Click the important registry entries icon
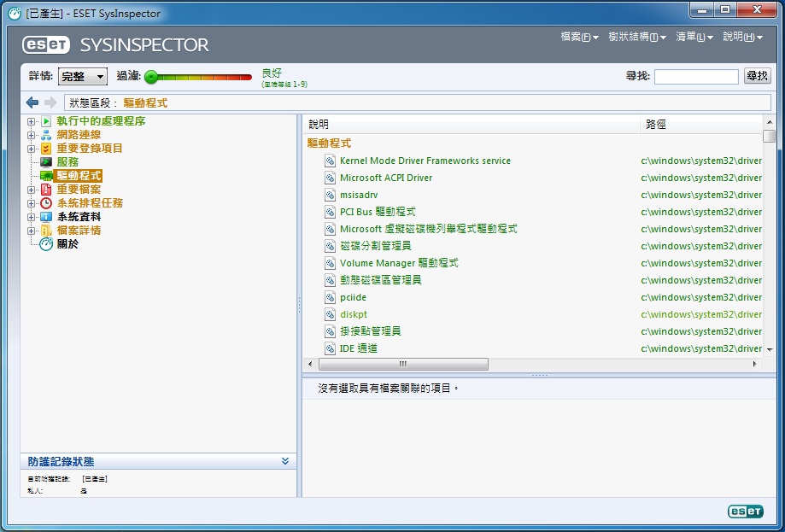The image size is (785, 532). coord(46,149)
